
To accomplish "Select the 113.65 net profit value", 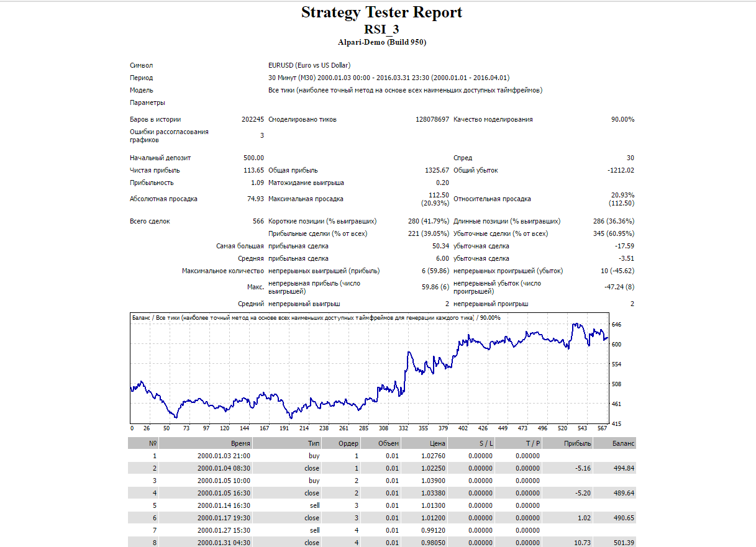I will click(253, 170).
